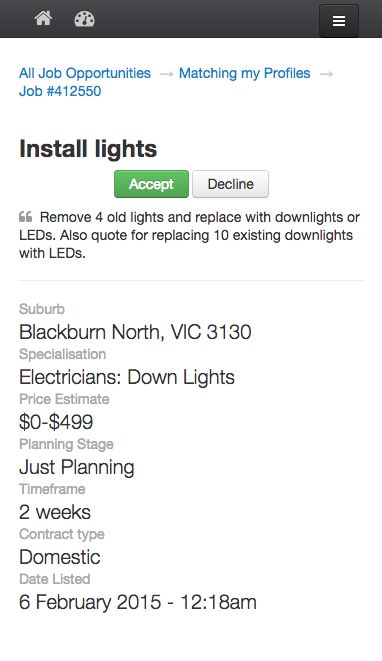The height and width of the screenshot is (661, 382).
Task: Follow the Matching my Profiles link
Action: [245, 73]
